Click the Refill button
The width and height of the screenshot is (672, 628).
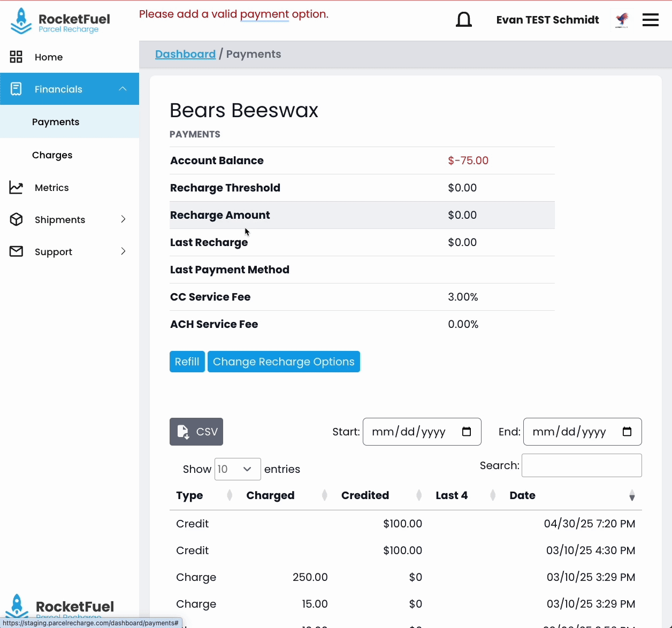(187, 362)
